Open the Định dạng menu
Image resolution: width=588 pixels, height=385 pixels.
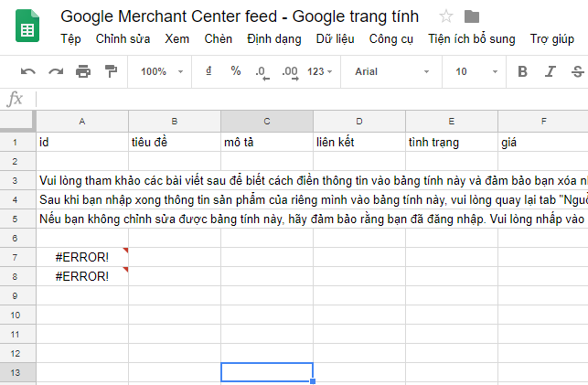pos(274,38)
